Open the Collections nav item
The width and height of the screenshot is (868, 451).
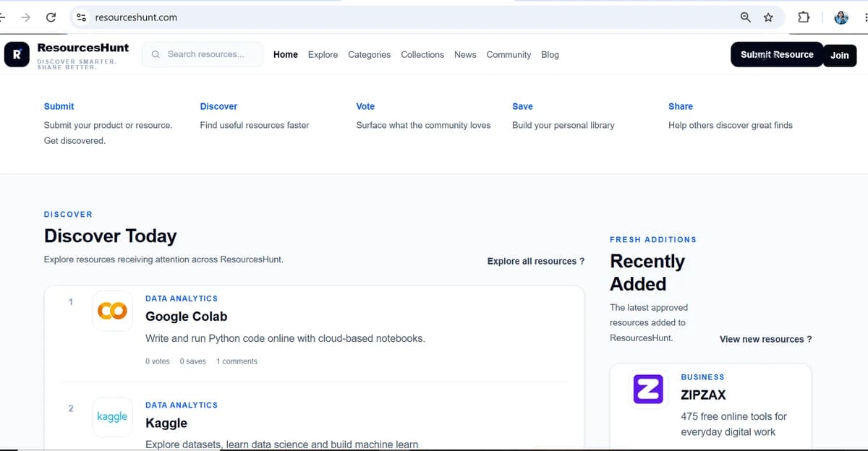click(x=422, y=55)
